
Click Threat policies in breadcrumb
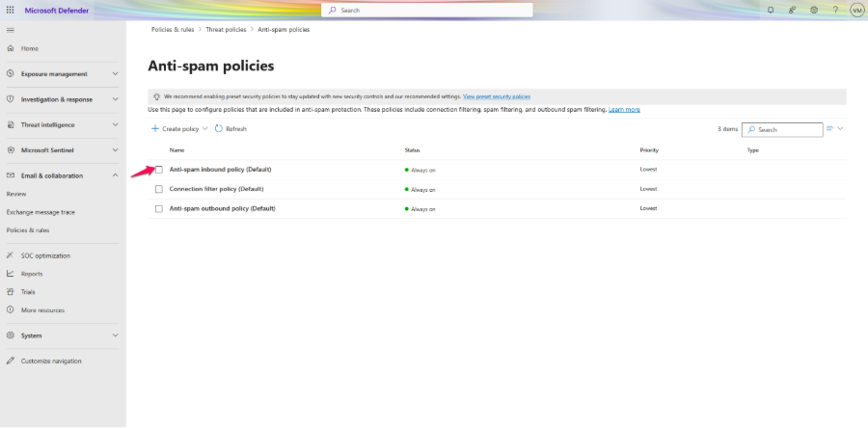[x=226, y=30]
